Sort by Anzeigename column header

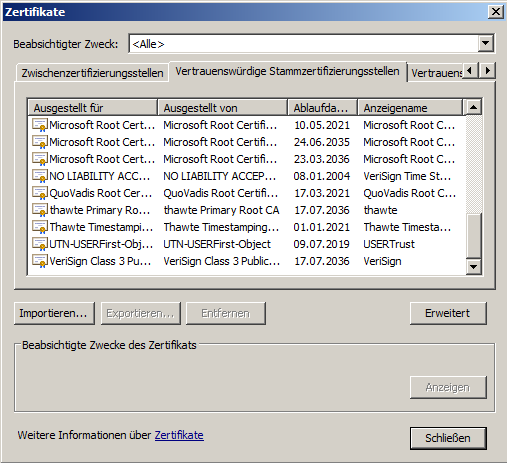pos(410,108)
